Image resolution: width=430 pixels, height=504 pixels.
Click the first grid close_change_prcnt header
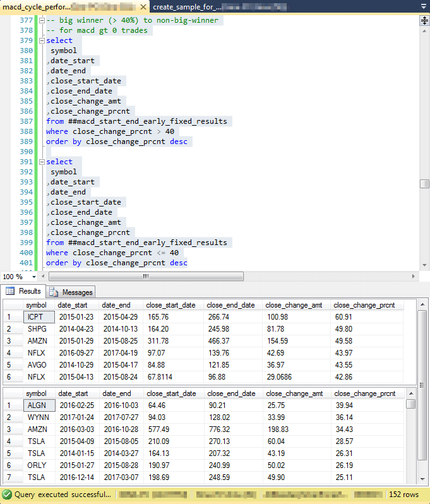tap(367, 305)
